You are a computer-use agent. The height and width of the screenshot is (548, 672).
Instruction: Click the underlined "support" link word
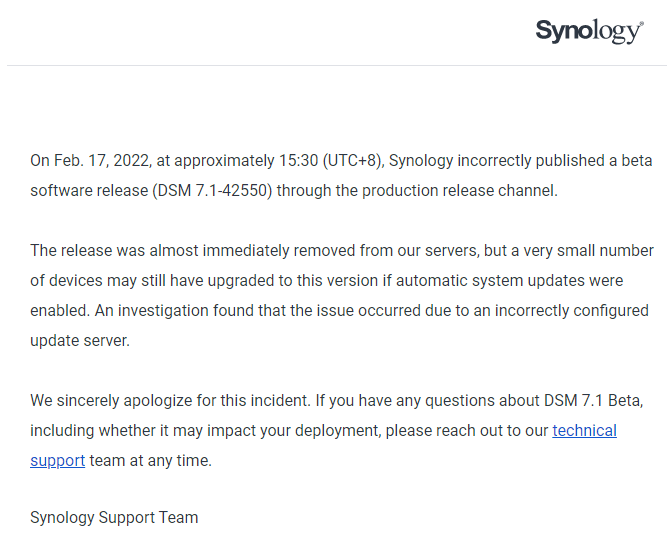(x=57, y=461)
